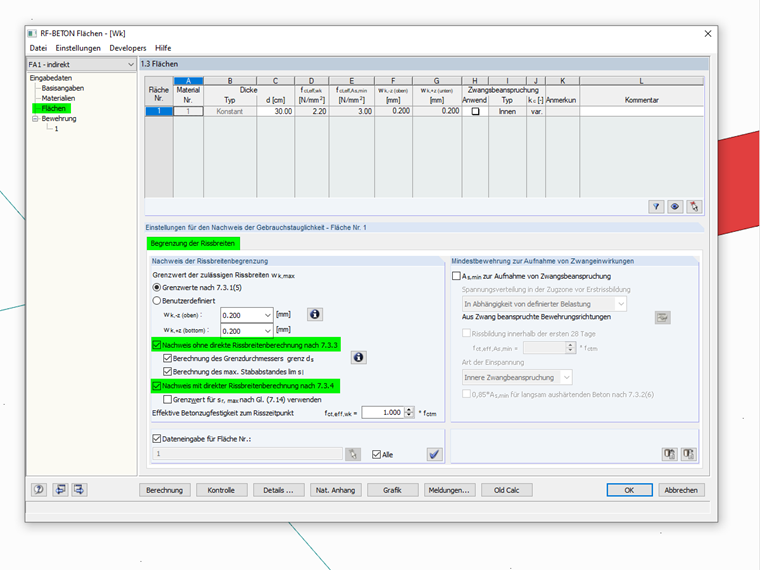Click the fct,eff,wk value field 1.000

(x=383, y=412)
